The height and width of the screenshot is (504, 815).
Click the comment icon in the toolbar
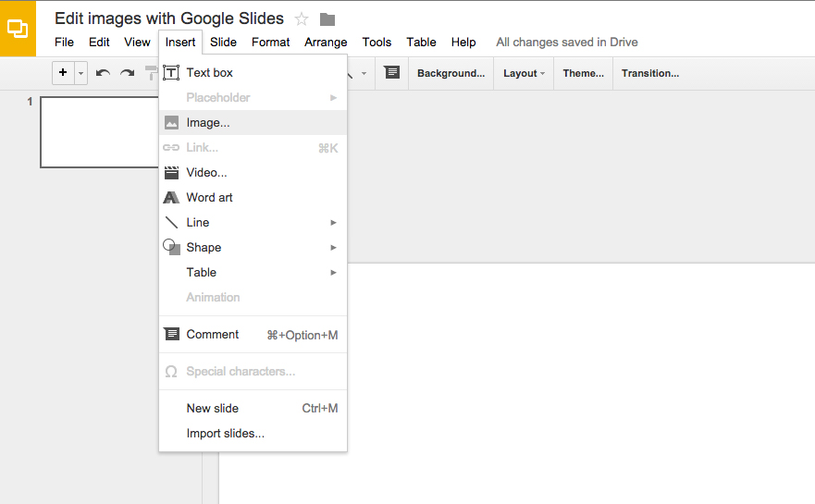click(392, 72)
